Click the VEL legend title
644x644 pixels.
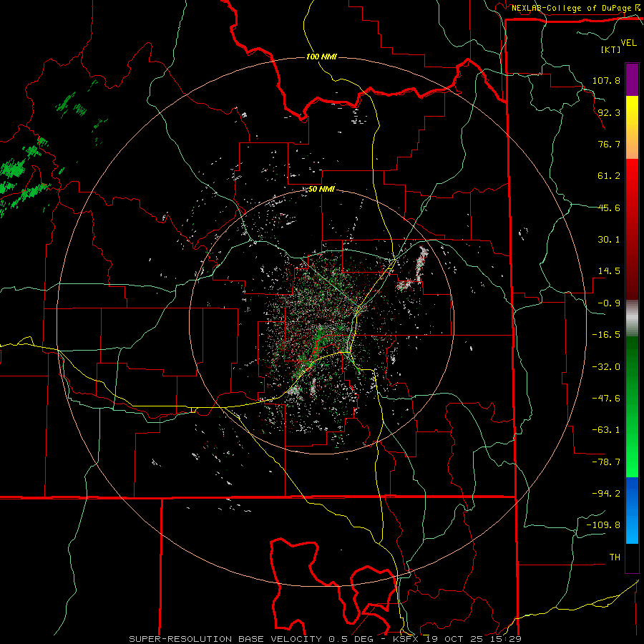point(628,43)
